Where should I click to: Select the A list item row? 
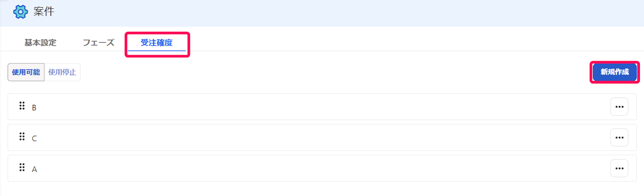click(322, 168)
